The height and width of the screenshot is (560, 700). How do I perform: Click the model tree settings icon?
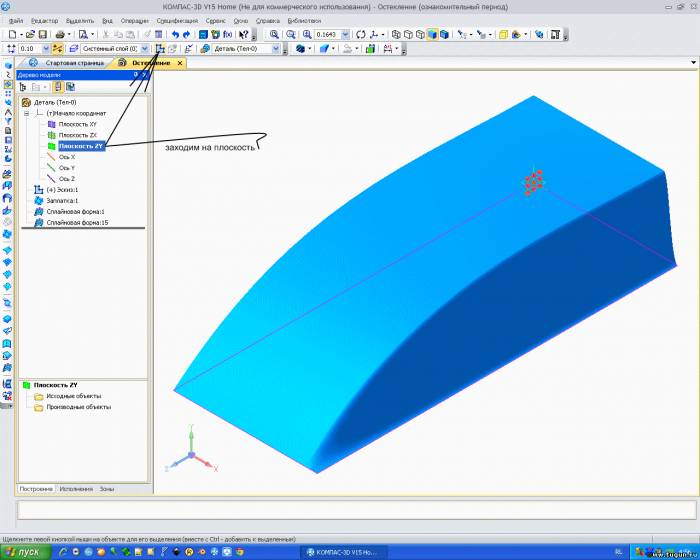(x=70, y=87)
